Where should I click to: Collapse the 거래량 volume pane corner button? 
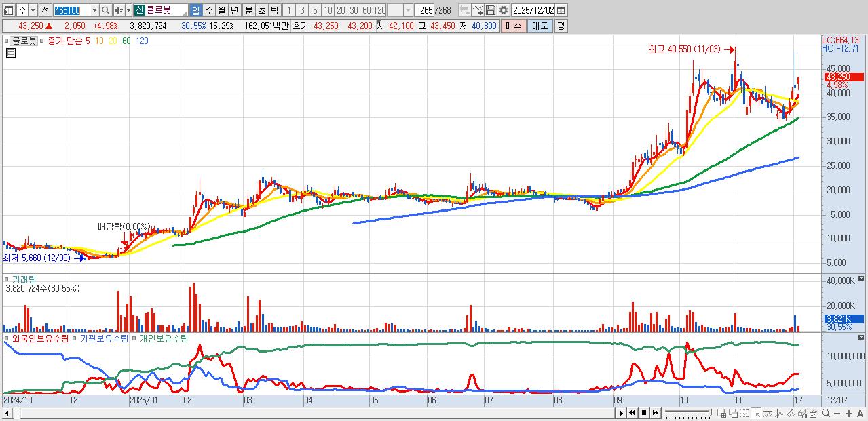click(861, 279)
